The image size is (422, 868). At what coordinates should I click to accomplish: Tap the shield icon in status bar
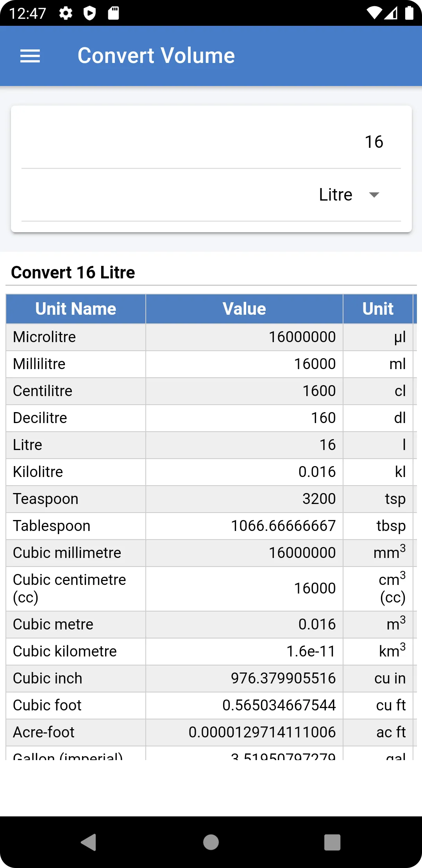(90, 13)
